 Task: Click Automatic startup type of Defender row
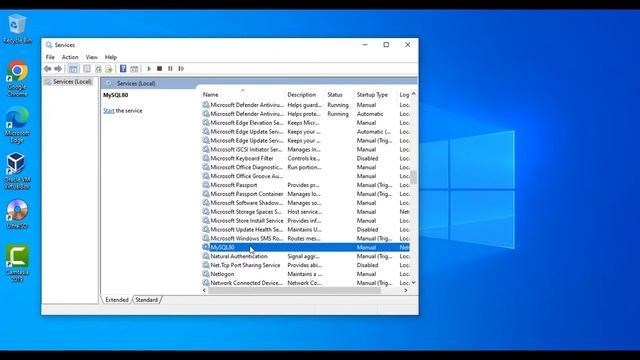click(370, 114)
